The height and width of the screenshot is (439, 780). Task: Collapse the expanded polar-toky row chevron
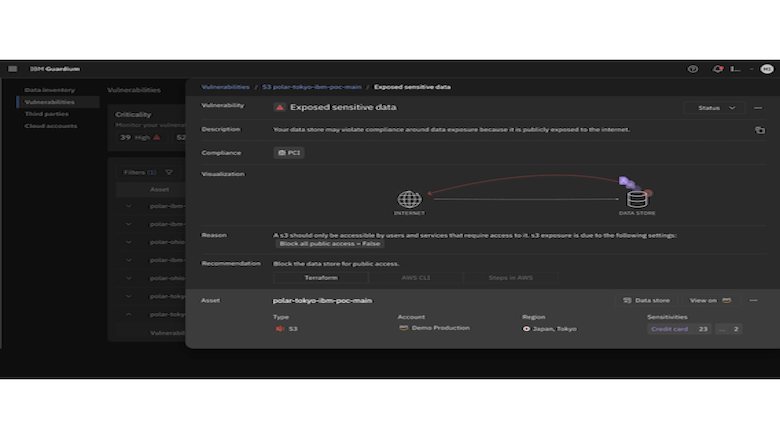(x=128, y=315)
